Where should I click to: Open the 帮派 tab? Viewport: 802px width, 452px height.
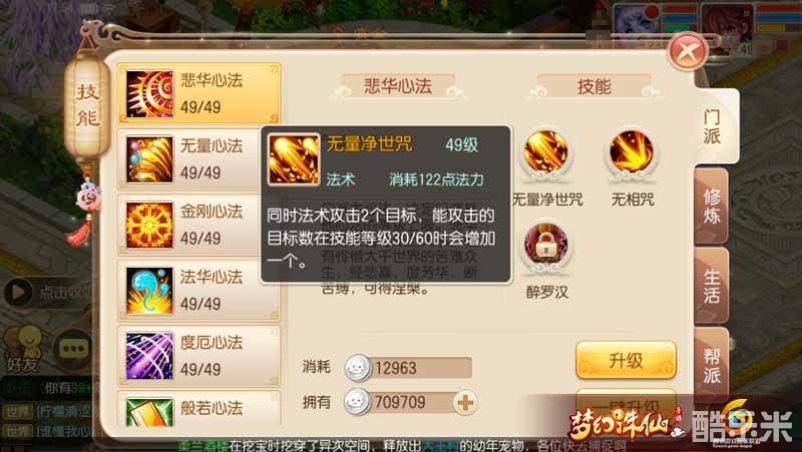(711, 365)
